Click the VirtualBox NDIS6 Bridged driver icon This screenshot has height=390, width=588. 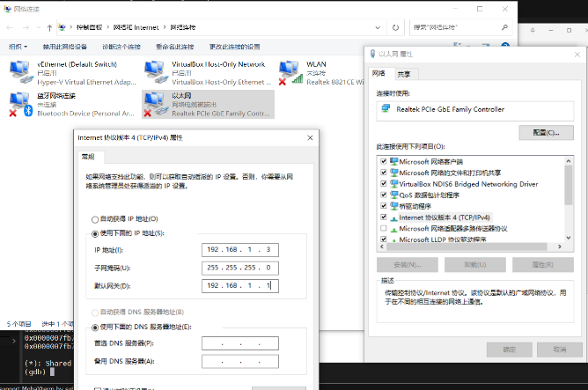pos(393,183)
